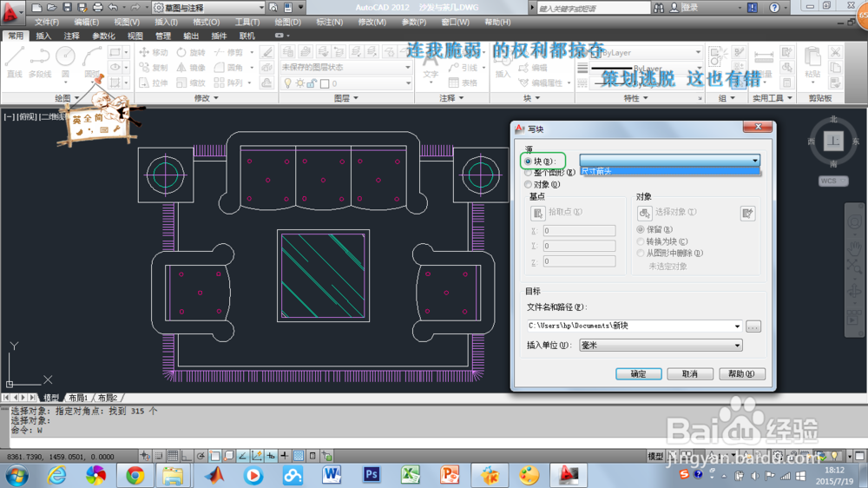The image size is (868, 488).
Task: Select the Objects (对象) source radio button
Action: 528,184
